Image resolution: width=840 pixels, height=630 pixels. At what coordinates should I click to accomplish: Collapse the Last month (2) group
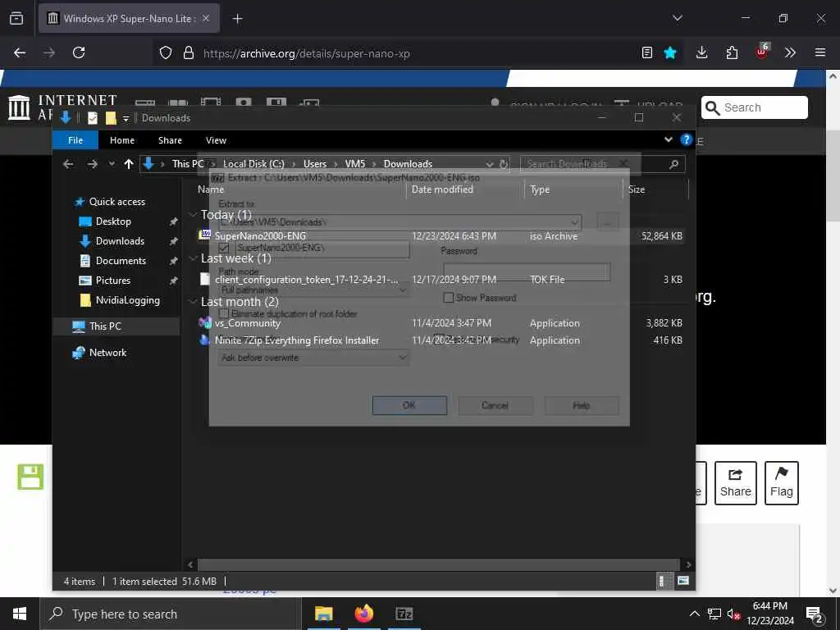(193, 302)
